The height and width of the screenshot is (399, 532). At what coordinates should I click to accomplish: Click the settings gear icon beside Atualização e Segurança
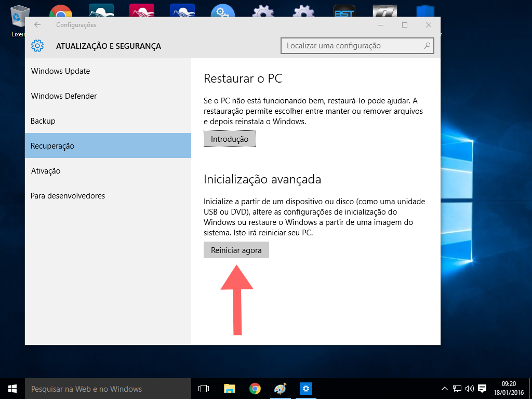37,46
